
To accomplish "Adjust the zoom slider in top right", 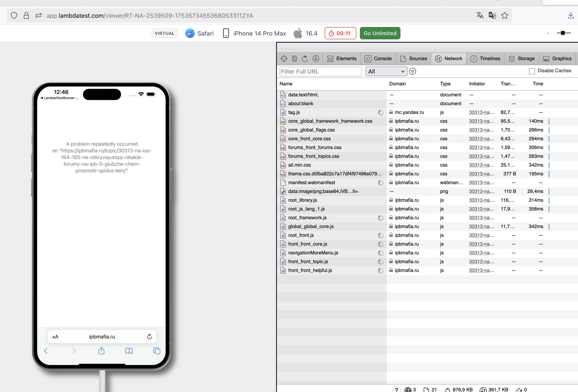I will coord(563,33).
